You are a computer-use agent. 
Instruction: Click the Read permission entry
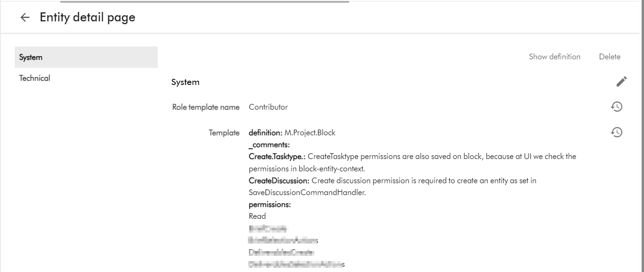[x=257, y=216]
